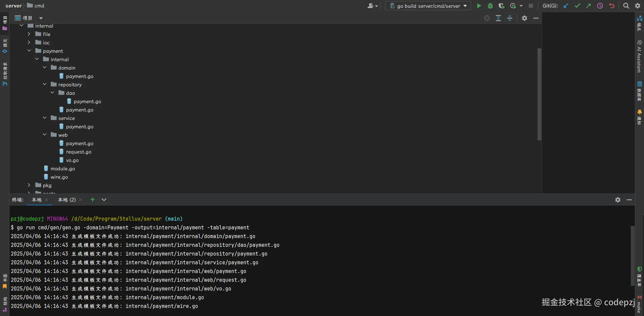The width and height of the screenshot is (644, 316).
Task: Click the stop square icon
Action: coord(531,6)
